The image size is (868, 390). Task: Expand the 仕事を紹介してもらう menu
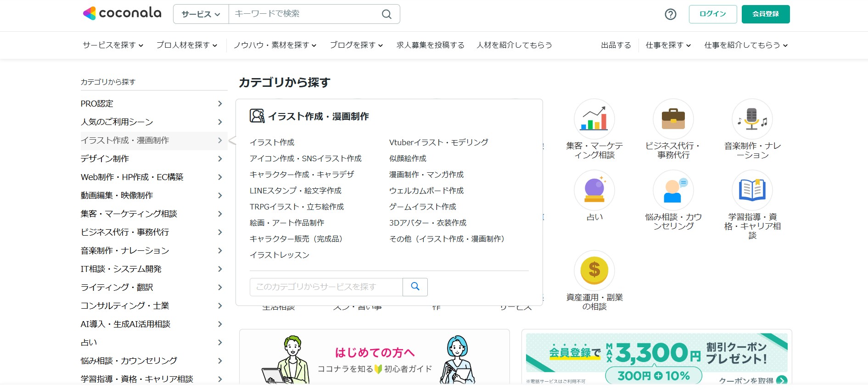tap(746, 45)
